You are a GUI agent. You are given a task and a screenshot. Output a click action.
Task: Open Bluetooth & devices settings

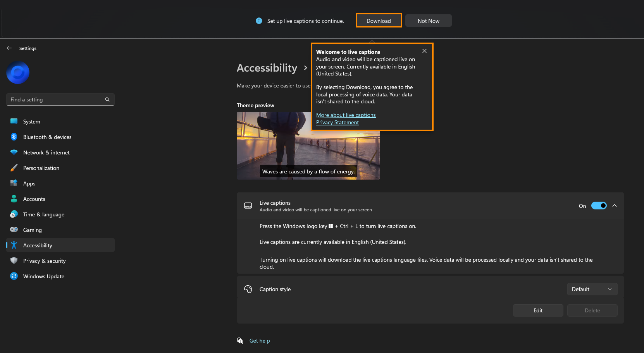60,137
